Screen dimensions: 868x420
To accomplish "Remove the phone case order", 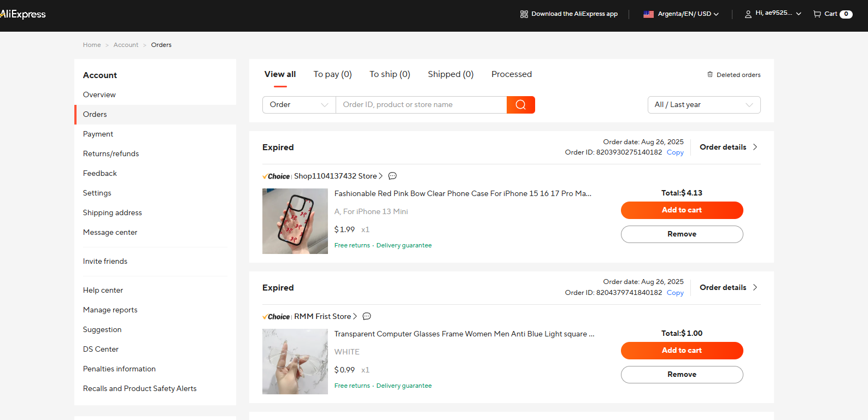I will (682, 234).
